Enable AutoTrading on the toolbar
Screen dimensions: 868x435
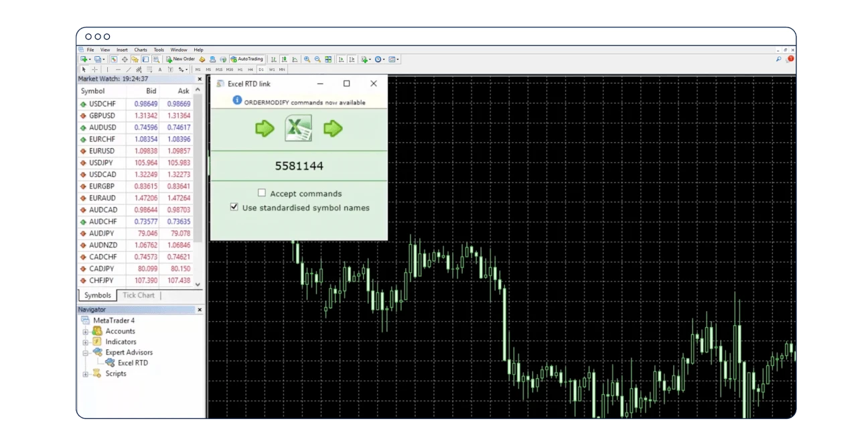coord(248,58)
